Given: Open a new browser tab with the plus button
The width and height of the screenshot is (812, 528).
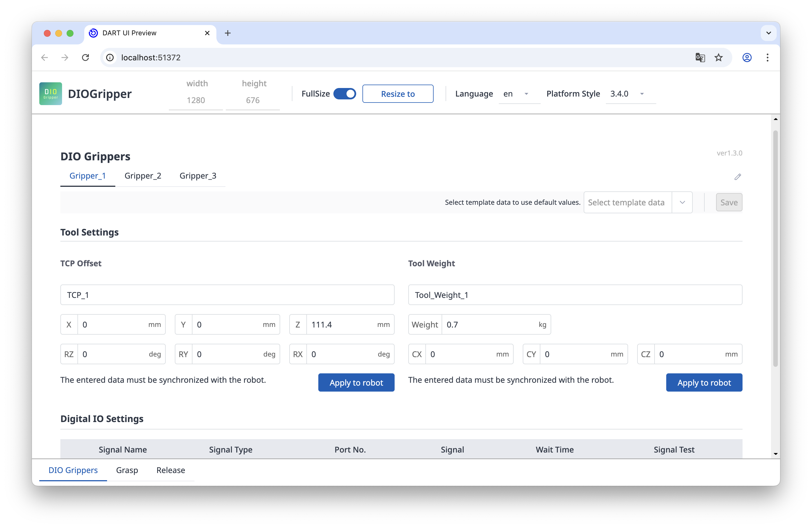Looking at the screenshot, I should (227, 33).
